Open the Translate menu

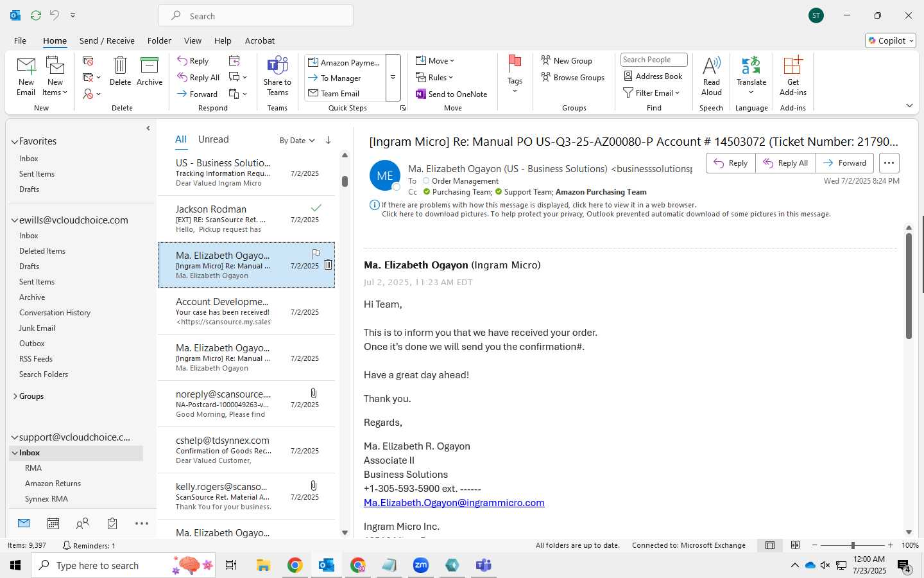click(x=751, y=76)
